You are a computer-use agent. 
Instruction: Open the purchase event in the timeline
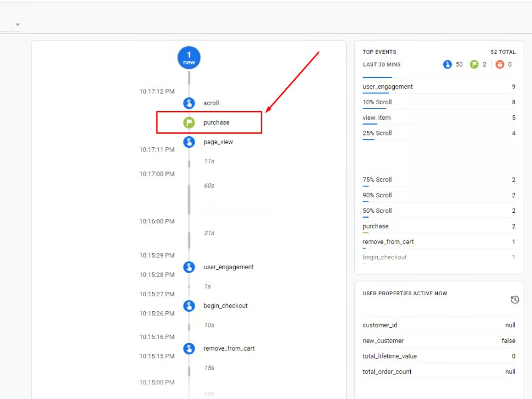coord(217,122)
